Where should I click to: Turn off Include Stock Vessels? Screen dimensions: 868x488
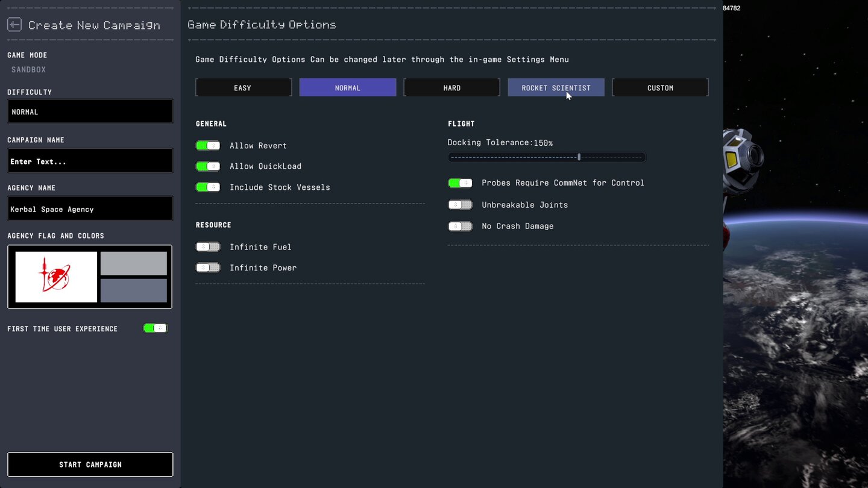(x=208, y=187)
